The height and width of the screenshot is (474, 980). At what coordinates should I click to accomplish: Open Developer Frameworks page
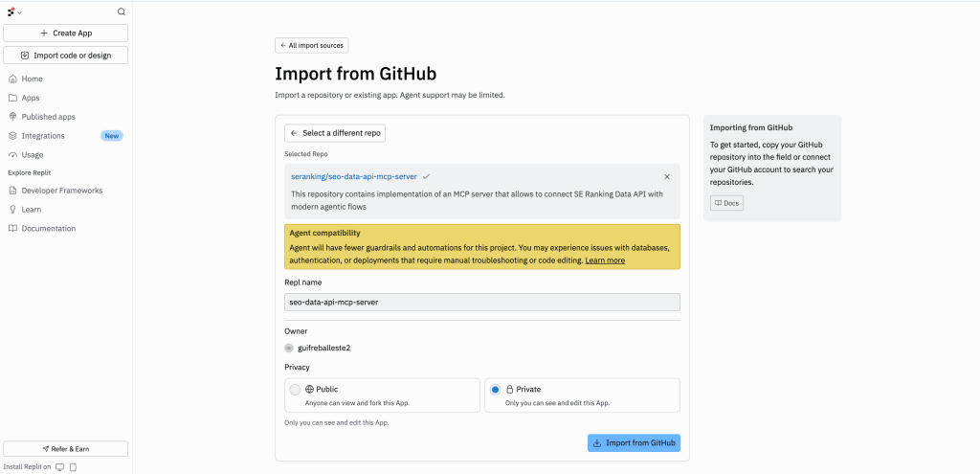tap(61, 191)
